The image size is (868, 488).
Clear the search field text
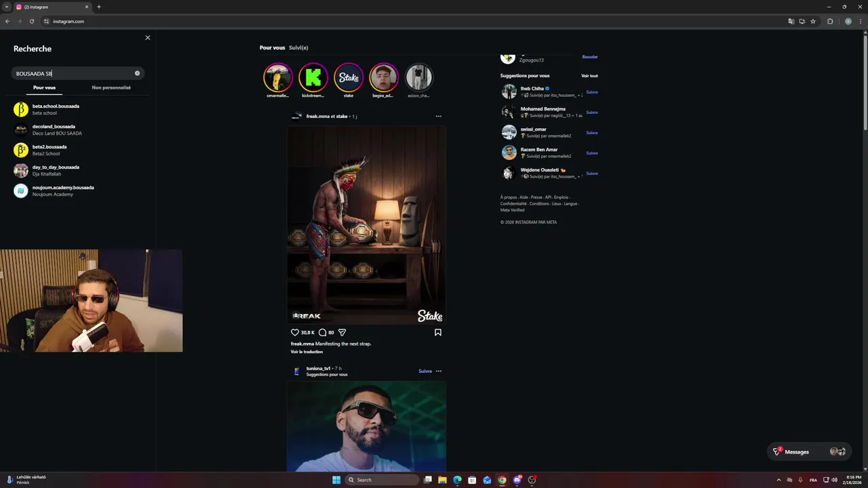tap(137, 73)
